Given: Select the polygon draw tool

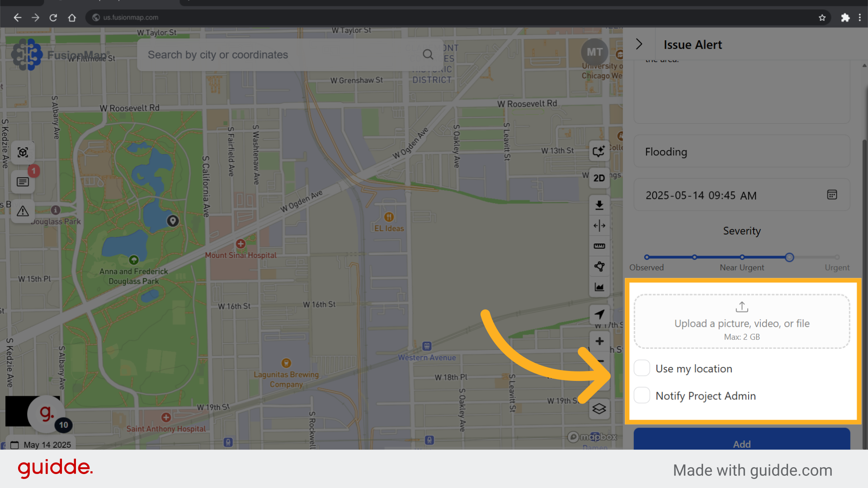Looking at the screenshot, I should (599, 267).
